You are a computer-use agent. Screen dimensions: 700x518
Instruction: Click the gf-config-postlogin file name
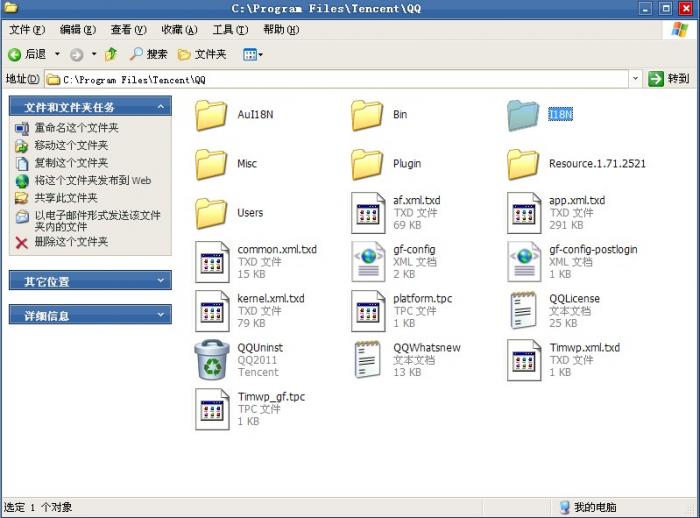coord(593,250)
